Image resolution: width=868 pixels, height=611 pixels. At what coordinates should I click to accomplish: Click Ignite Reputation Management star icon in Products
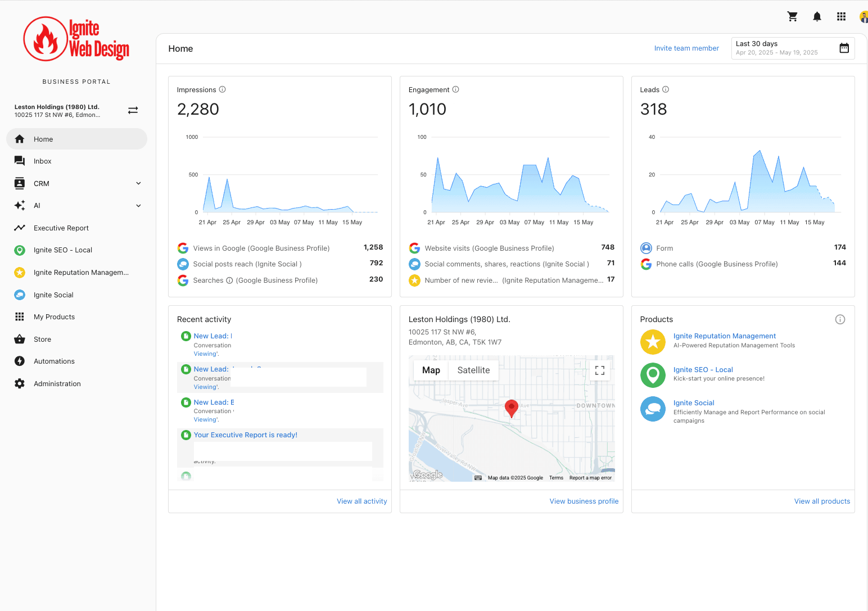tap(653, 342)
